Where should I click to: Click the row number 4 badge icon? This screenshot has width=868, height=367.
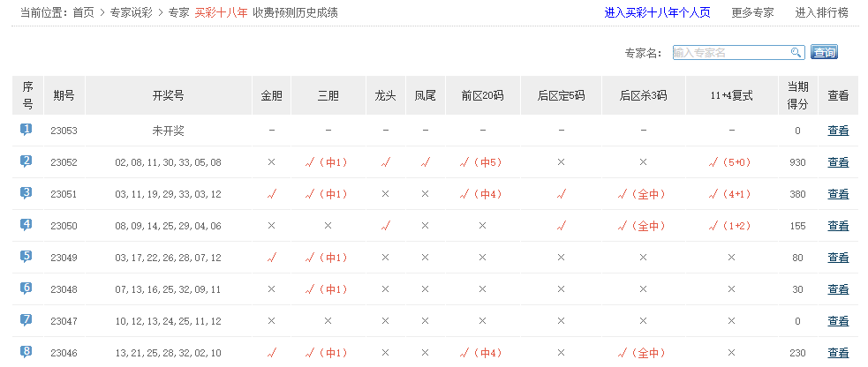[26, 225]
